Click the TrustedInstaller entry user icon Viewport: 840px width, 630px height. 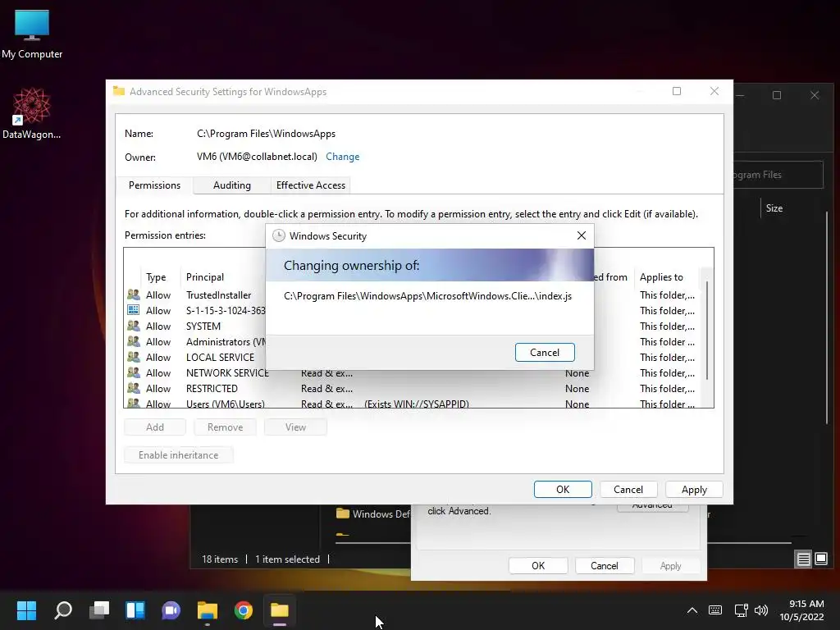click(x=134, y=294)
